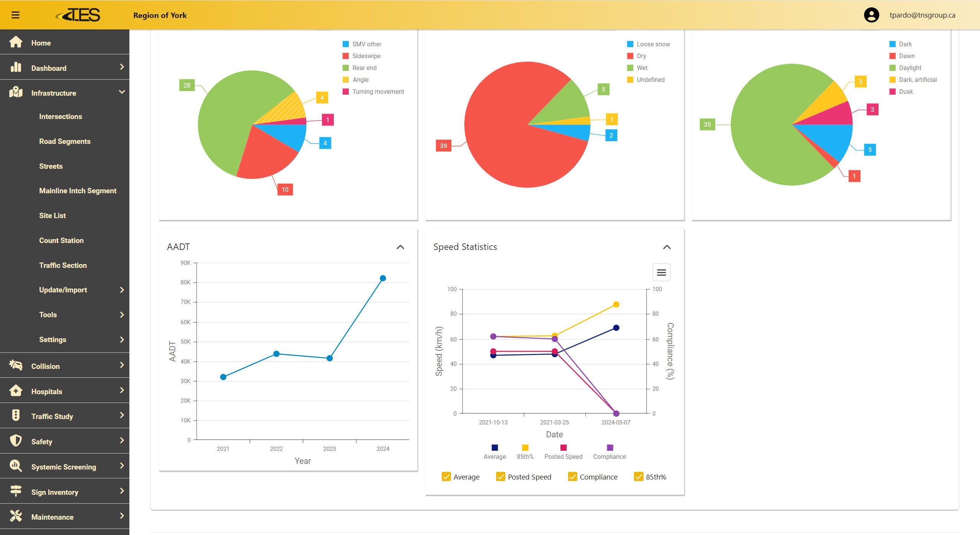
Task: Expand the Update/Import submenu arrow
Action: [x=122, y=290]
